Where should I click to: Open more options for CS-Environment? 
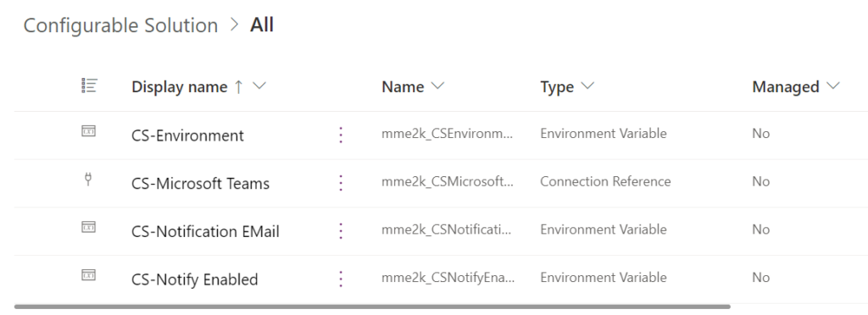[341, 135]
